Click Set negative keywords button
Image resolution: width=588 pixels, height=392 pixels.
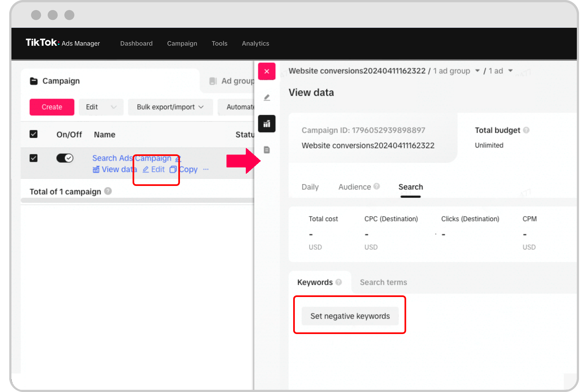pos(350,316)
